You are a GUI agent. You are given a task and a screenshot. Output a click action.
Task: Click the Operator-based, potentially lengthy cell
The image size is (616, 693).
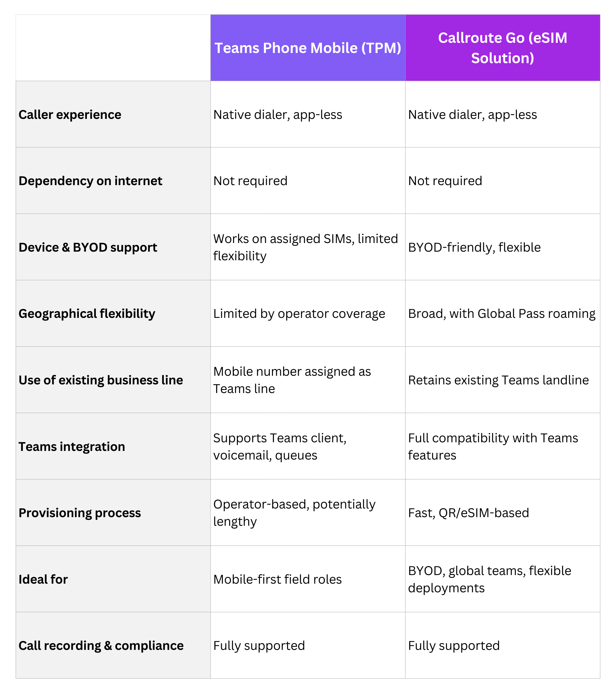coord(294,513)
